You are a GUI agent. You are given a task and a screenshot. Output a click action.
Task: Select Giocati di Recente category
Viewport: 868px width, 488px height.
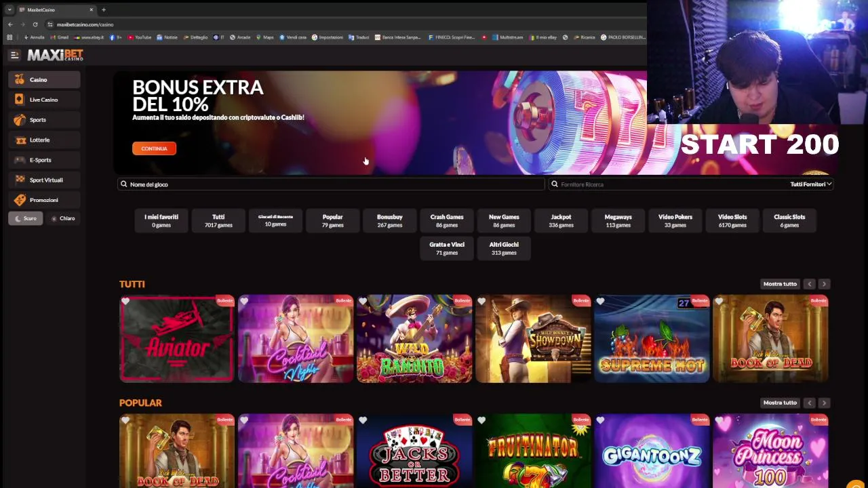pyautogui.click(x=275, y=220)
